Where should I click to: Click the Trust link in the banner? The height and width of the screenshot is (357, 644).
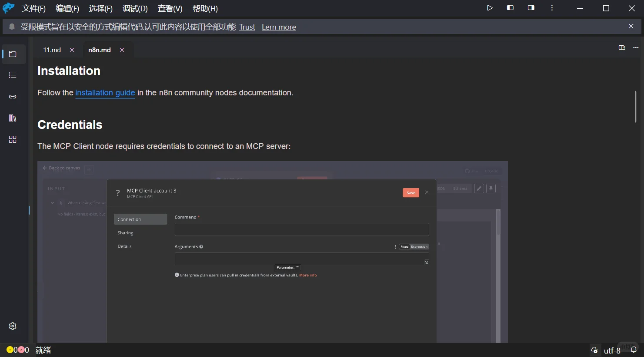click(x=247, y=27)
